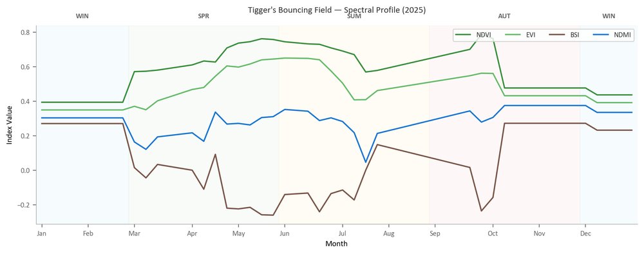Click the dark green NDVI legend line
The height and width of the screenshot is (254, 644).
(464, 35)
